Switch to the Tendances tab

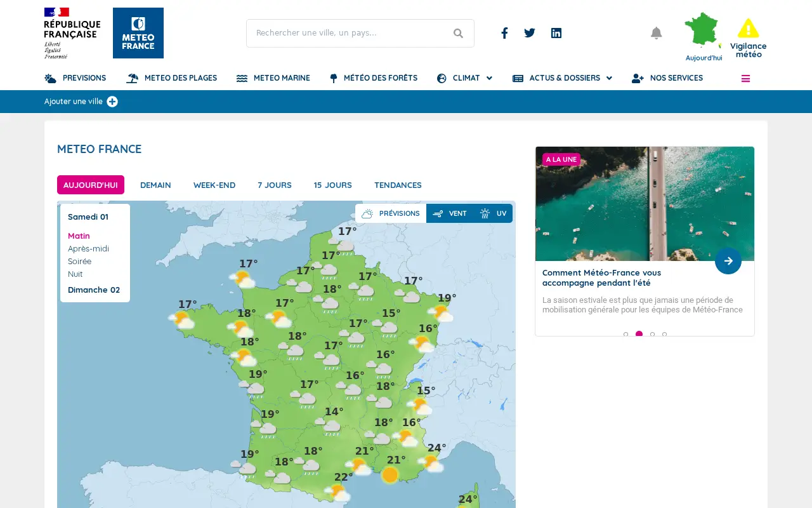(398, 185)
